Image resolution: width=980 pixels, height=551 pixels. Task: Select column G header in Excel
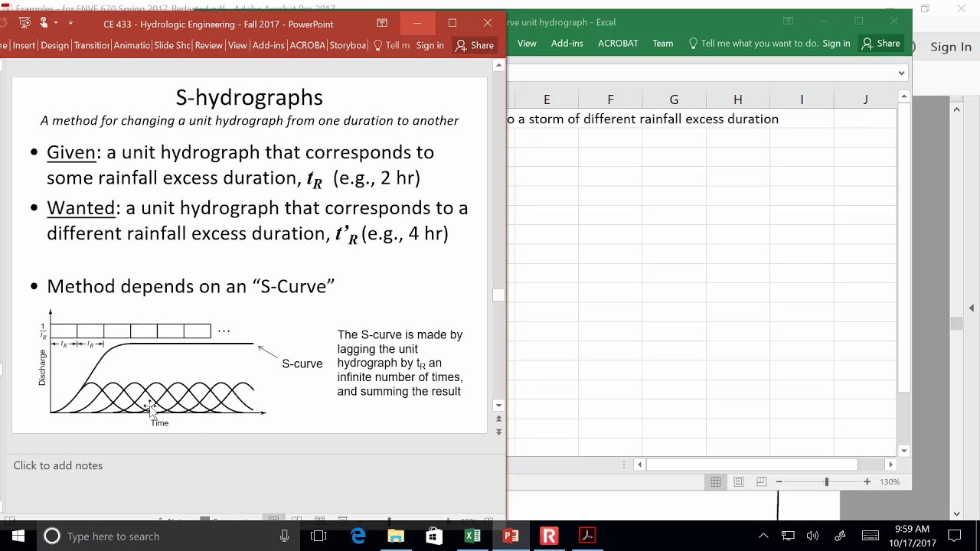tap(674, 99)
